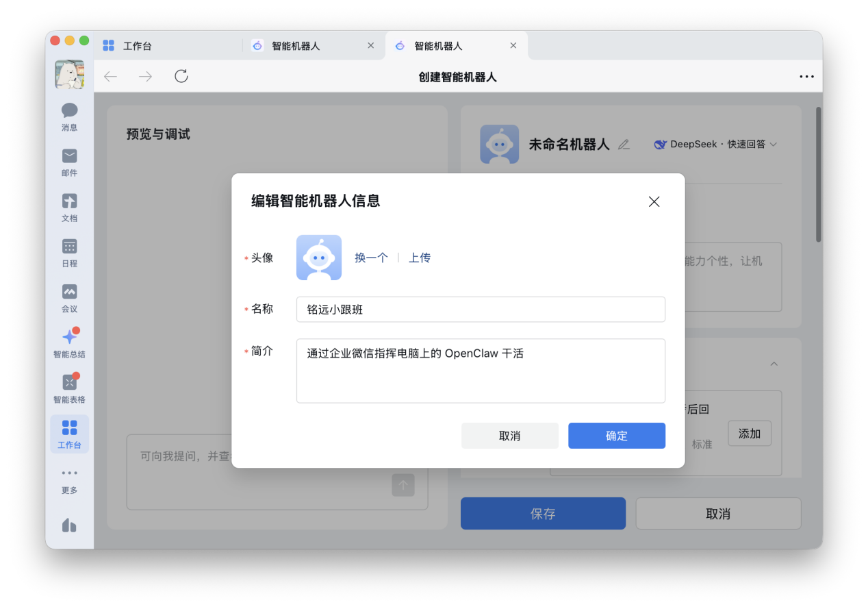
Task: Click the robot avatar thumbnail in the dialog
Action: click(x=318, y=258)
